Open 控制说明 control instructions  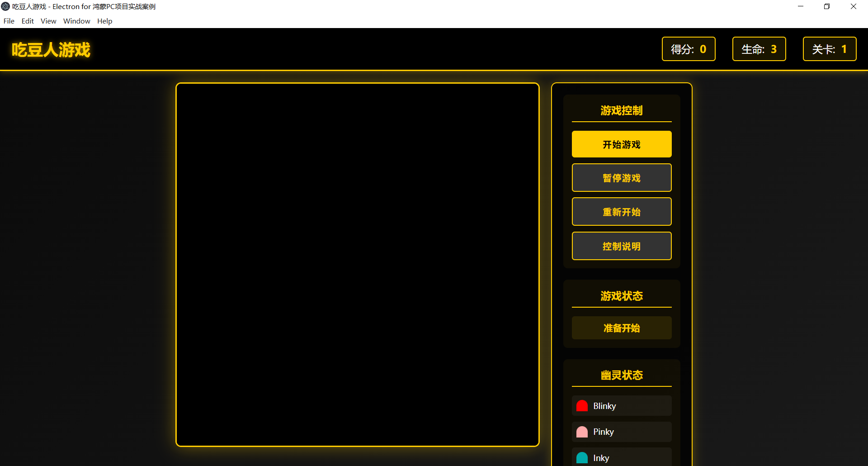(622, 246)
